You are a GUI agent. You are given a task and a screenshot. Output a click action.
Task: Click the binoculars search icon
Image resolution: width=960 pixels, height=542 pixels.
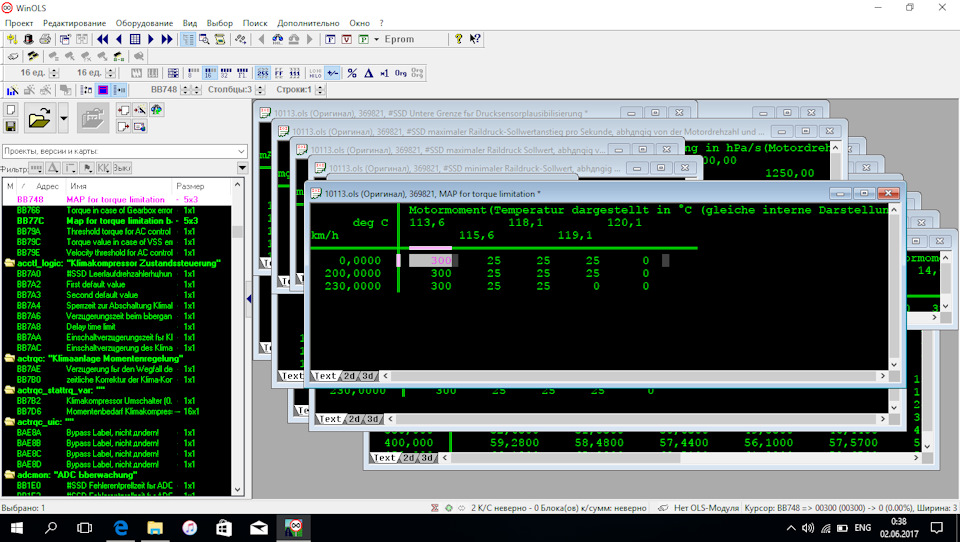(x=278, y=39)
